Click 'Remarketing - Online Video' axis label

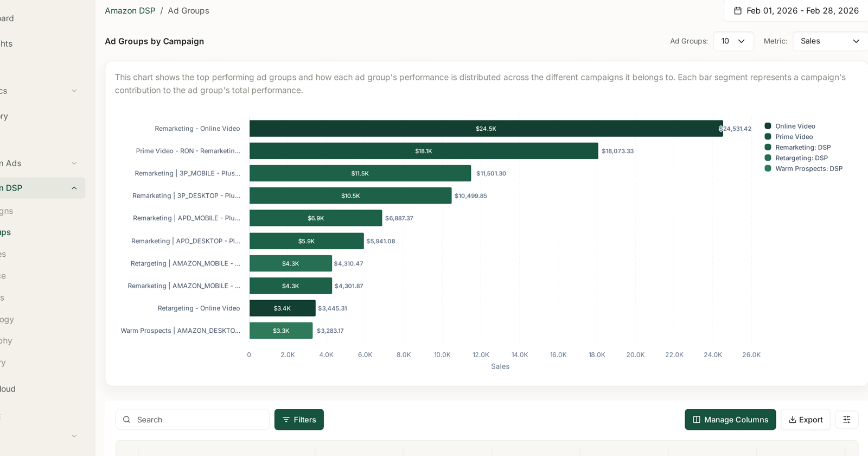[x=197, y=129]
